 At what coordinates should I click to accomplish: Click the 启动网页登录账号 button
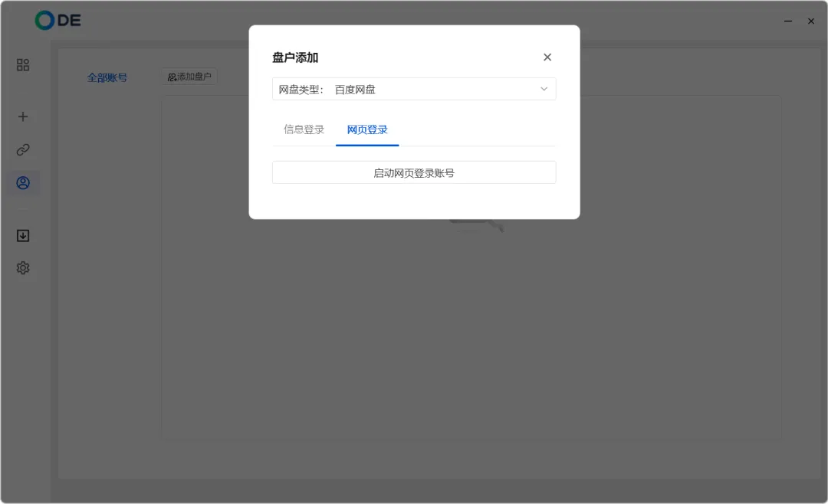414,172
